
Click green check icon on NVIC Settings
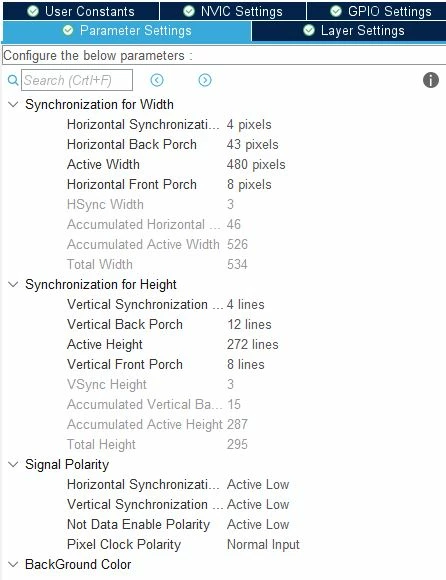pyautogui.click(x=189, y=11)
